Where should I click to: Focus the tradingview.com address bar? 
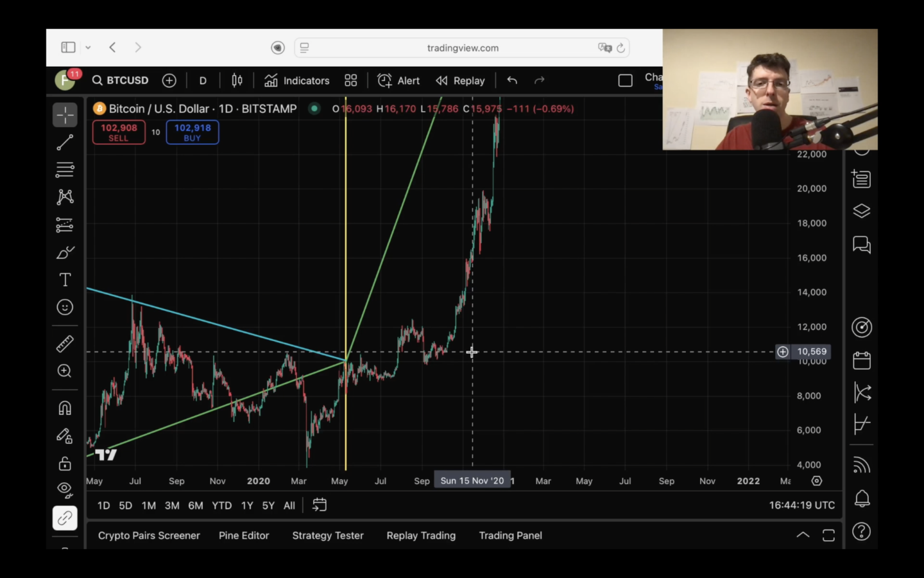pyautogui.click(x=462, y=48)
